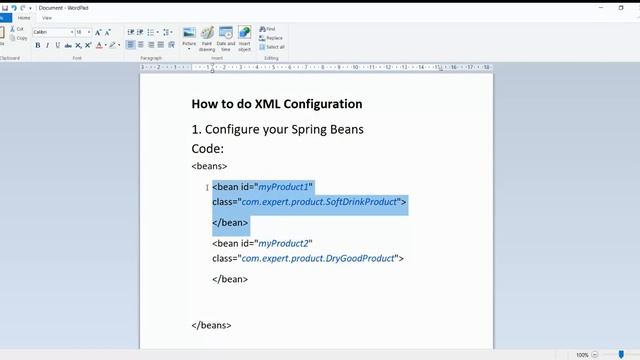
Task: Minimize the WordPad window
Action: [601, 8]
